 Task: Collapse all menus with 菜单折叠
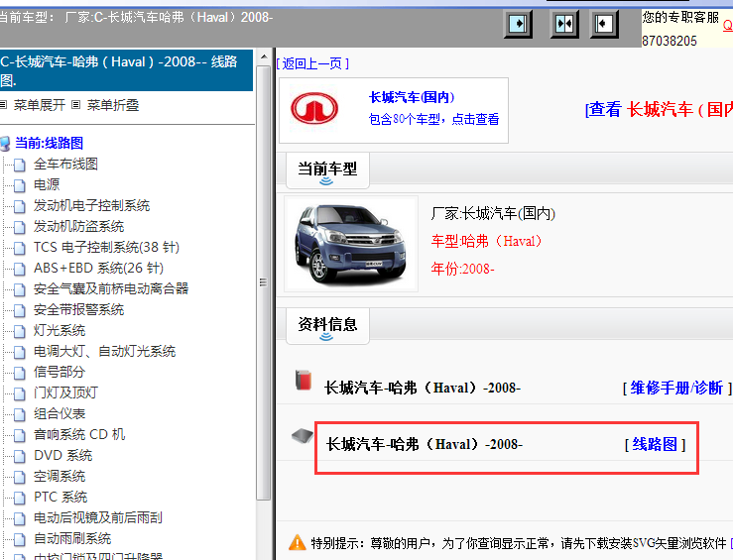(x=113, y=105)
